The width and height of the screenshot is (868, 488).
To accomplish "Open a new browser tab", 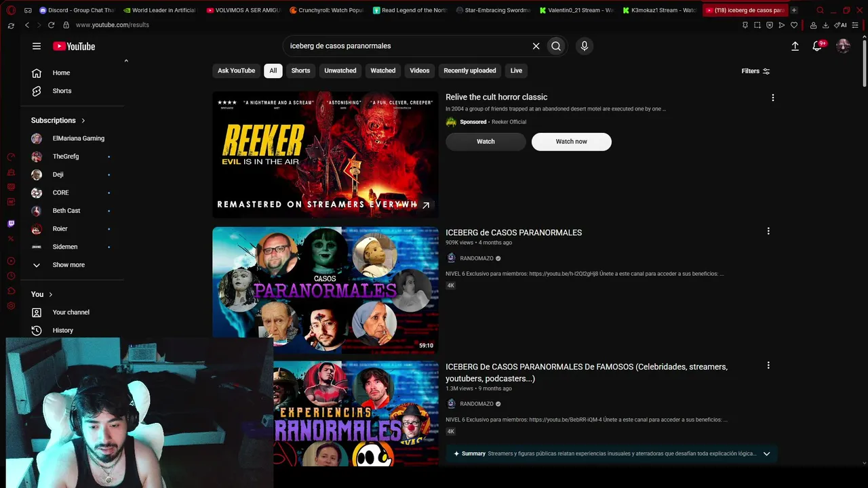I will point(794,10).
